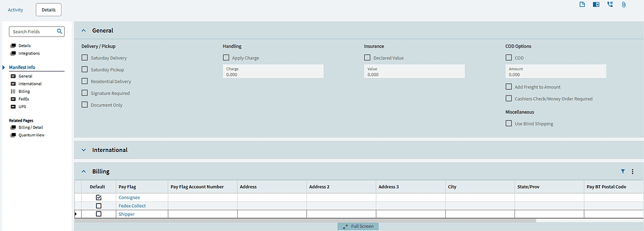
Task: Uncheck Default for Consignee row
Action: 99,197
